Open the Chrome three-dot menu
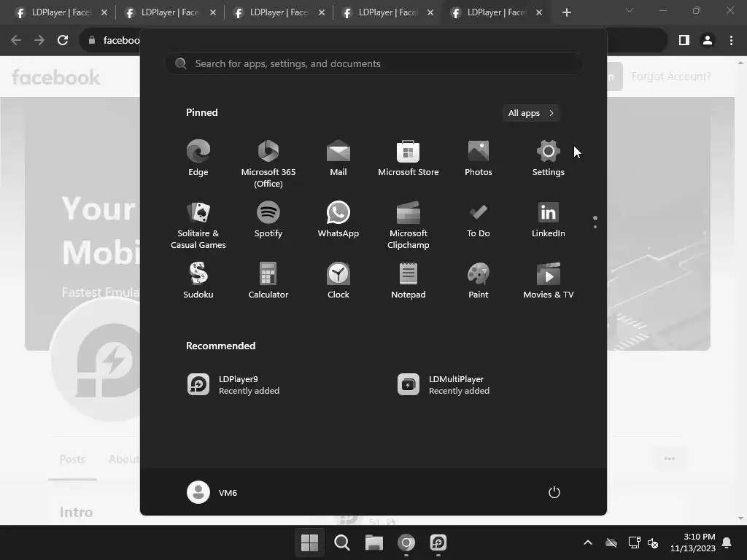 click(731, 41)
